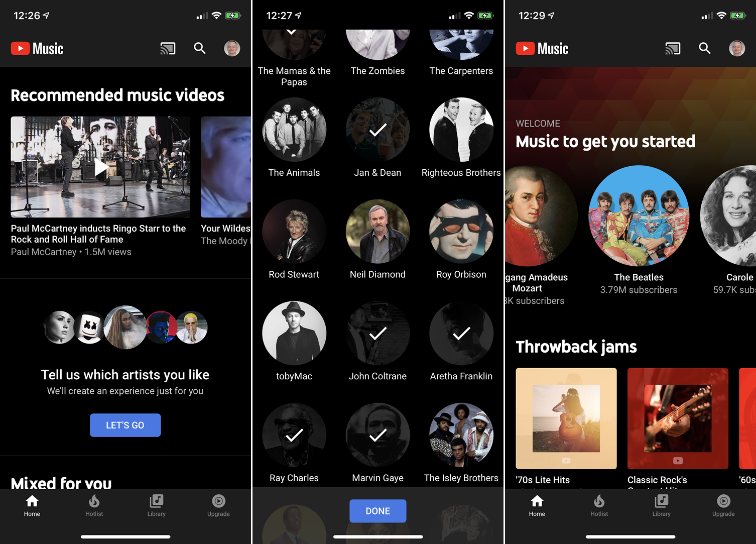This screenshot has width=756, height=544.
Task: Tap Home icon on the Throwback jams screen
Action: [x=537, y=505]
